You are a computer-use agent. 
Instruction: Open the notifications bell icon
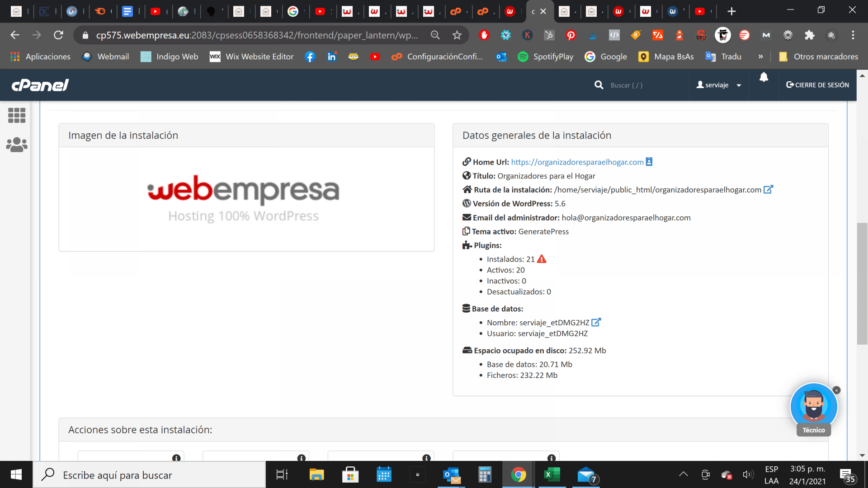pos(764,77)
